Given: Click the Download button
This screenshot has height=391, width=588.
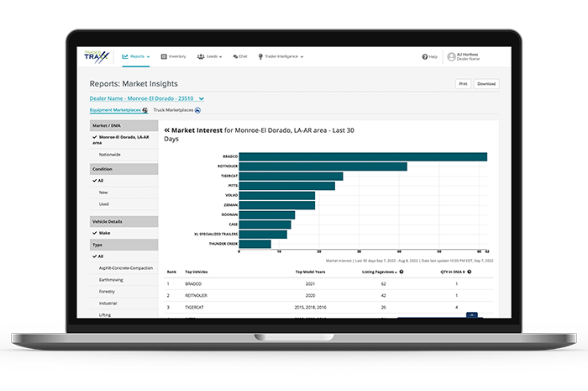Looking at the screenshot, I should click(486, 84).
